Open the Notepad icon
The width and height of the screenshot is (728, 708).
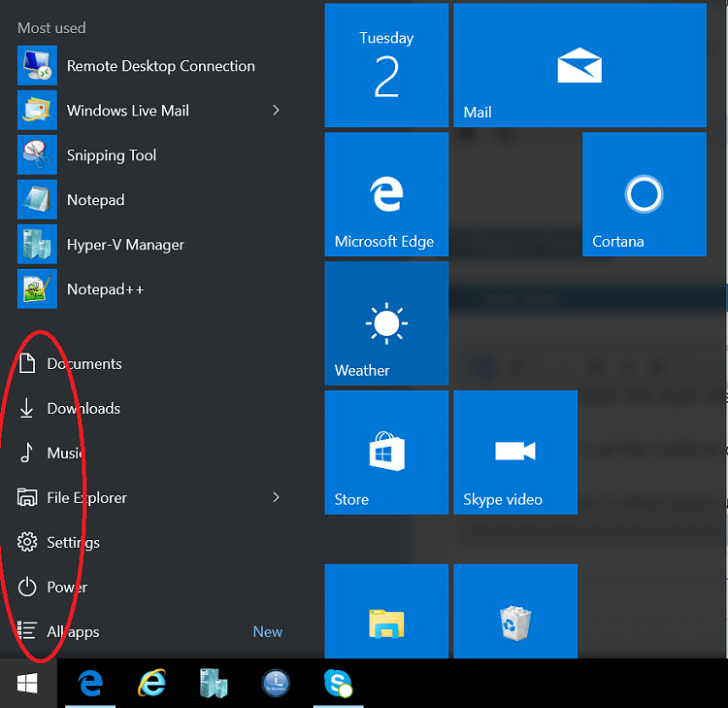(37, 199)
